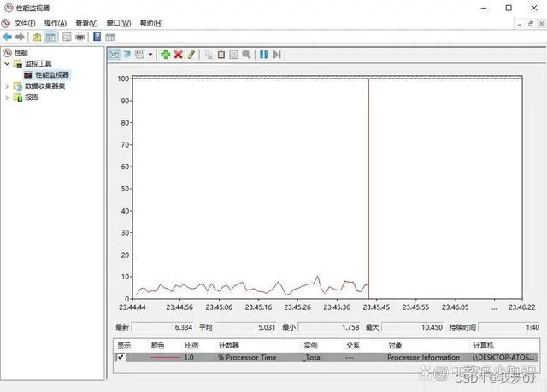Click the printer-shaped toolbar icon
The width and height of the screenshot is (547, 392).
pos(79,37)
